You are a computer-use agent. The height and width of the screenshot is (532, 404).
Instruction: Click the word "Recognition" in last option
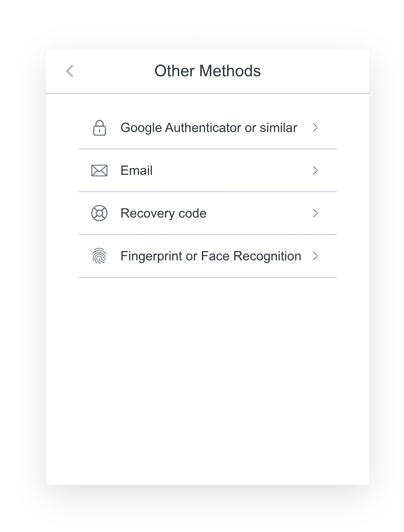pyautogui.click(x=267, y=256)
